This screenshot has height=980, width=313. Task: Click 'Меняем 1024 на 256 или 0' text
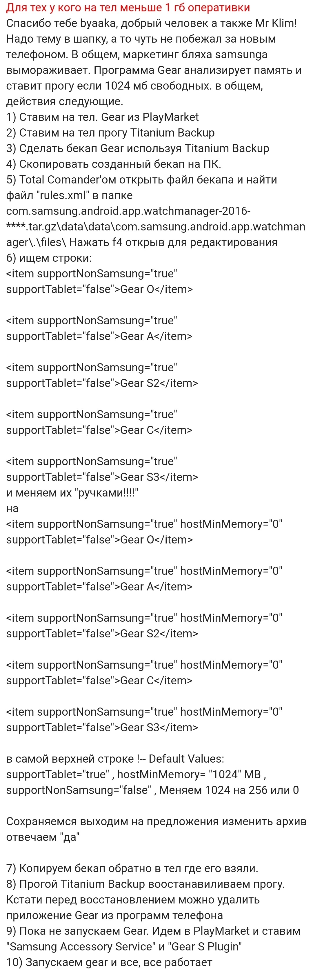point(229,790)
